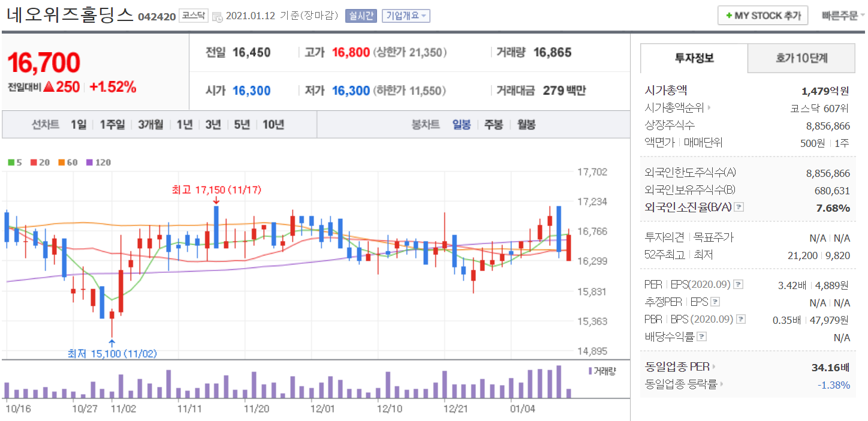Click the help icon next to 추정PER EPS
The height and width of the screenshot is (421, 868).
pyautogui.click(x=715, y=302)
